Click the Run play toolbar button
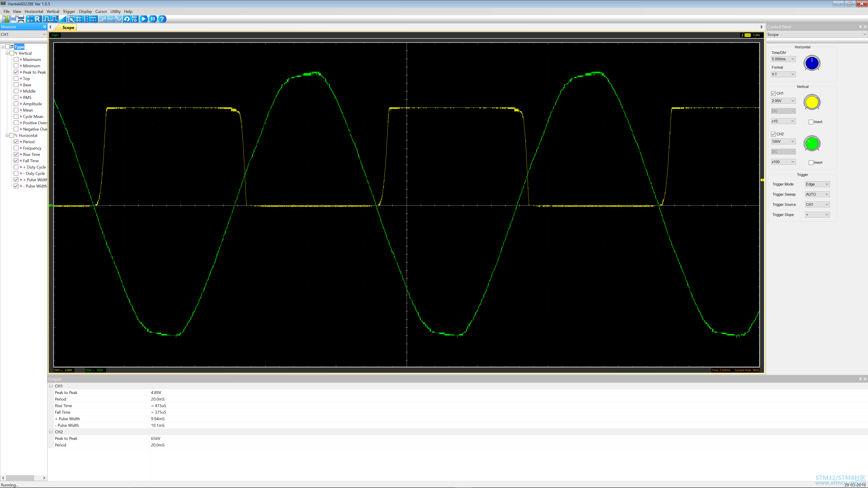 click(144, 19)
